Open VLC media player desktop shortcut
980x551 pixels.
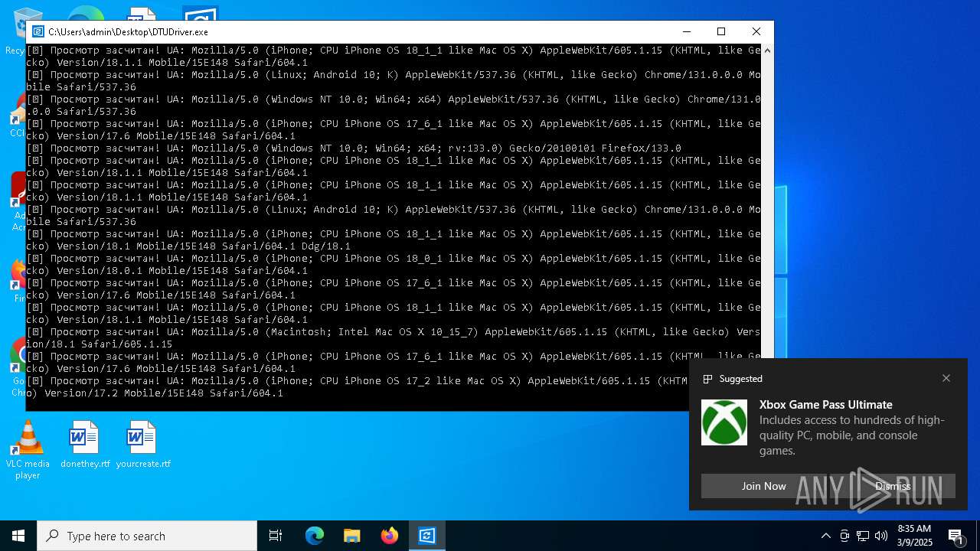[28, 450]
